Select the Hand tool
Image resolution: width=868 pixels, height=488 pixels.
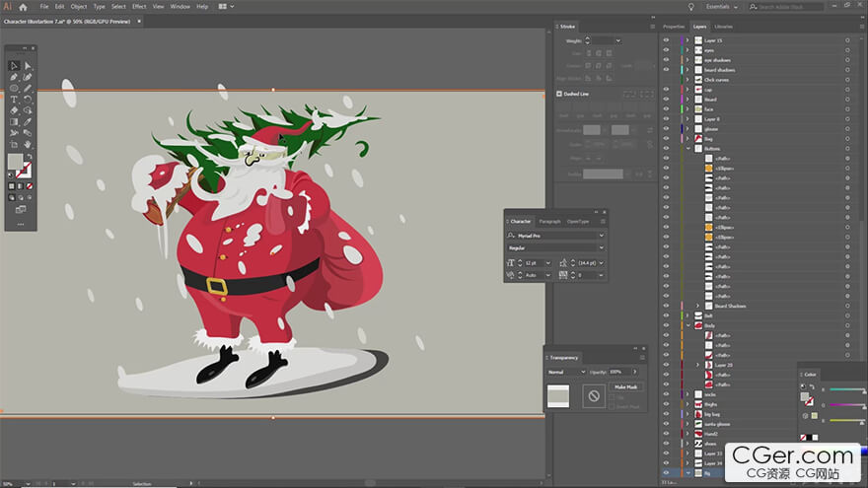28,144
